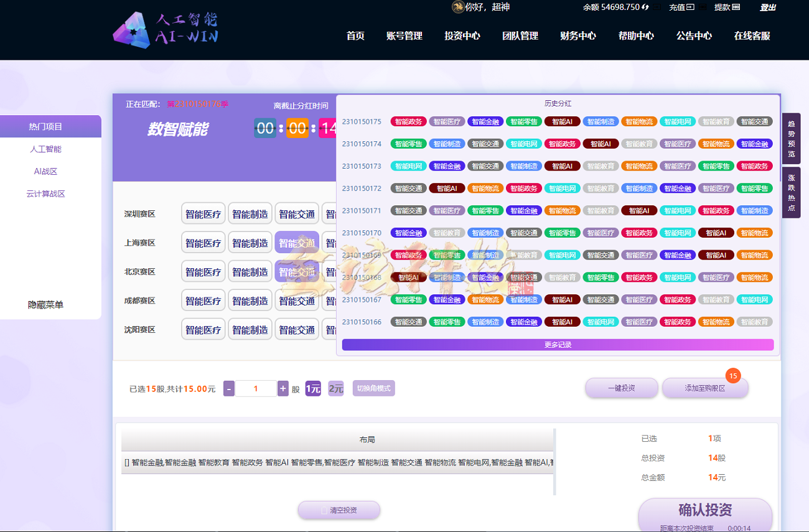809x532 pixels.
Task: Click the refresh icon next to balance 54698.750
Action: (645, 7)
